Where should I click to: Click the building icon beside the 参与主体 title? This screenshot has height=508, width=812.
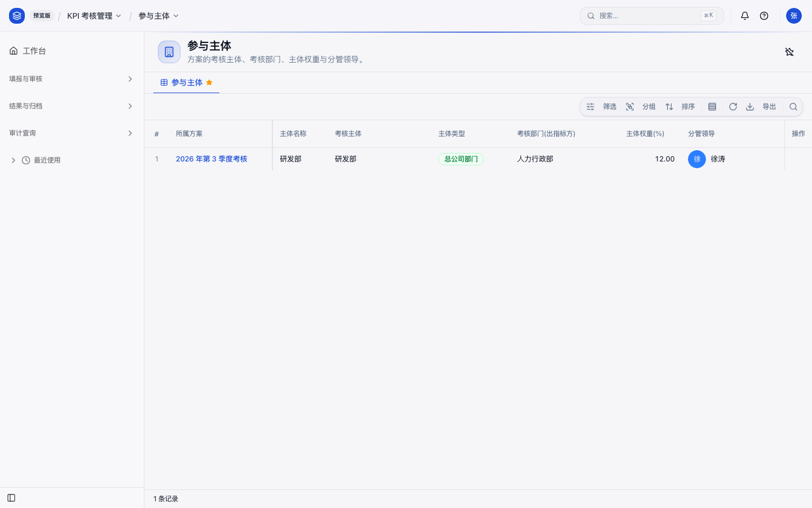pyautogui.click(x=169, y=52)
